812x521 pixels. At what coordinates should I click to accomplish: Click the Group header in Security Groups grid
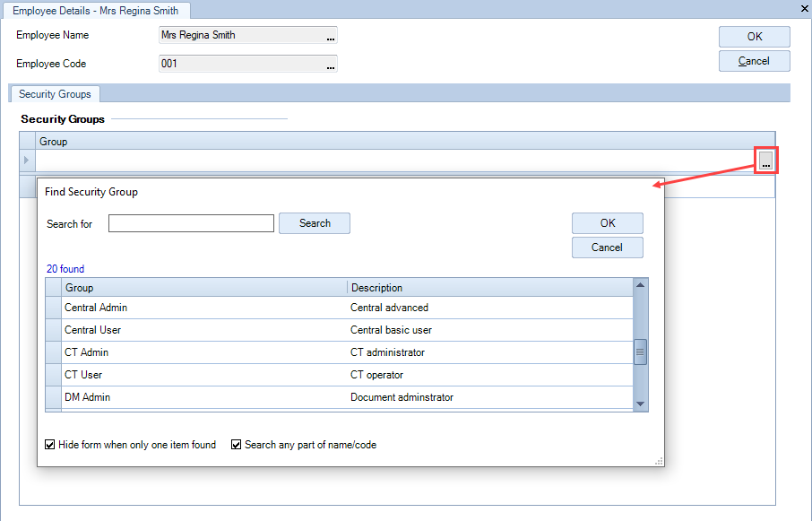pos(405,142)
